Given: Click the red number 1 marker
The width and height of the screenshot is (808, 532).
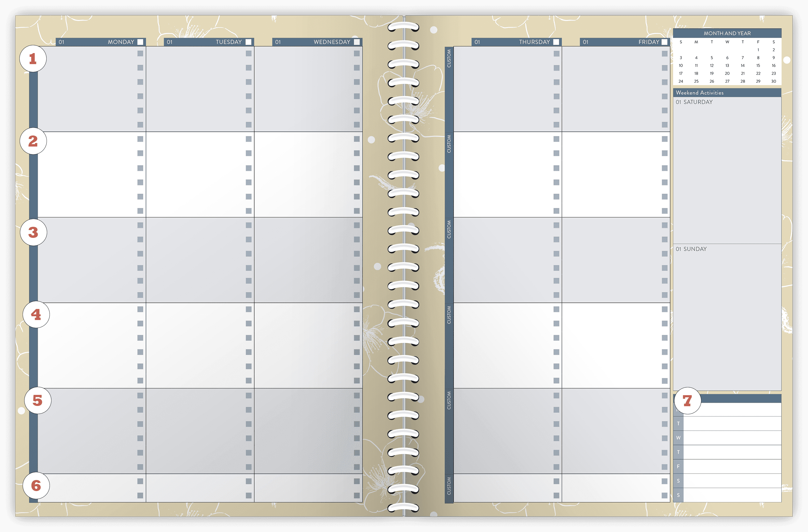Looking at the screenshot, I should (x=33, y=59).
